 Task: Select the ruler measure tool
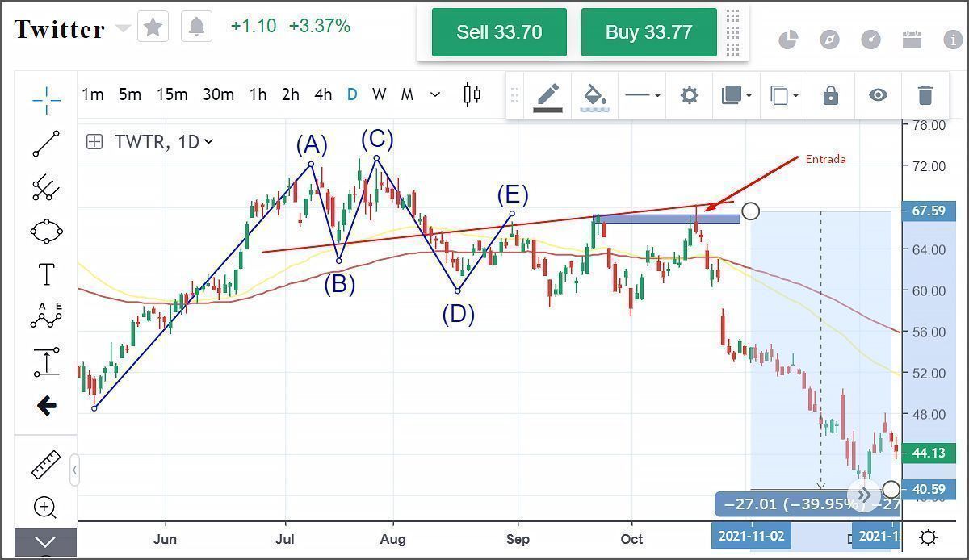tap(46, 465)
